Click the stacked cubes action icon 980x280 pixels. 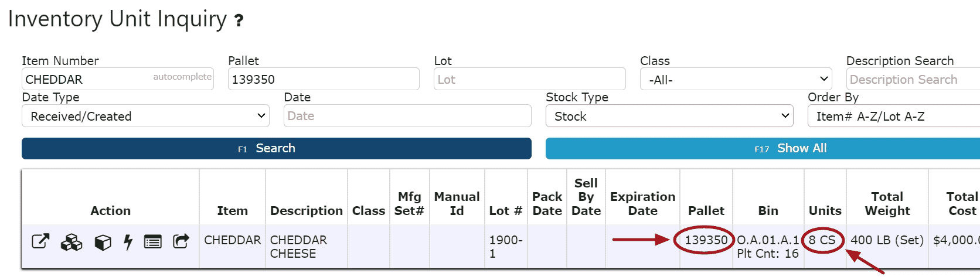[x=72, y=242]
